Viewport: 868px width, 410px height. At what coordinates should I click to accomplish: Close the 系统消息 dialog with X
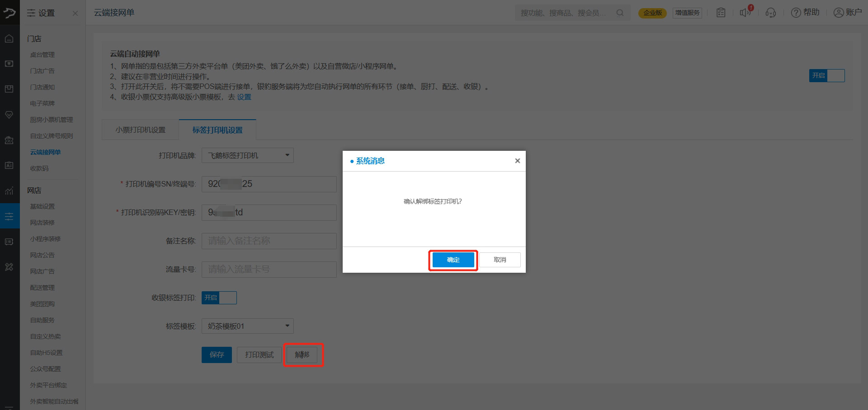(x=517, y=161)
